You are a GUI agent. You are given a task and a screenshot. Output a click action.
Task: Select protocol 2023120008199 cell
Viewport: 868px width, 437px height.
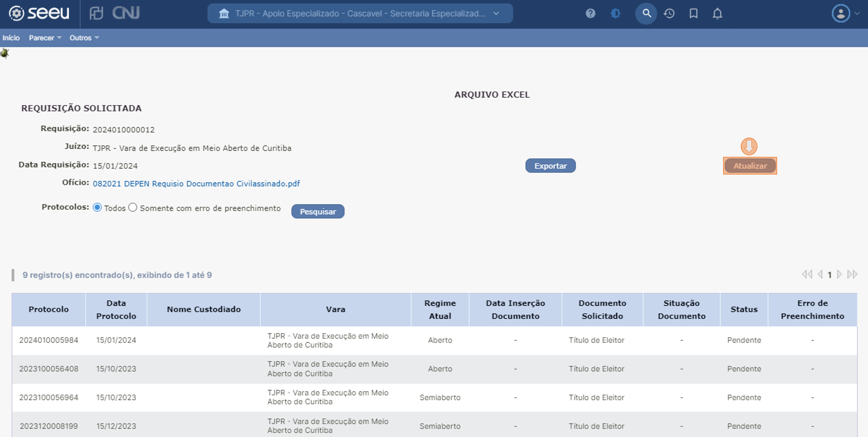pos(49,426)
